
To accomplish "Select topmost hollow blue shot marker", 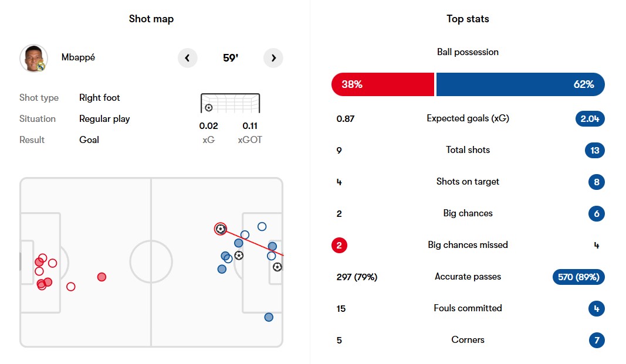I will pyautogui.click(x=262, y=226).
